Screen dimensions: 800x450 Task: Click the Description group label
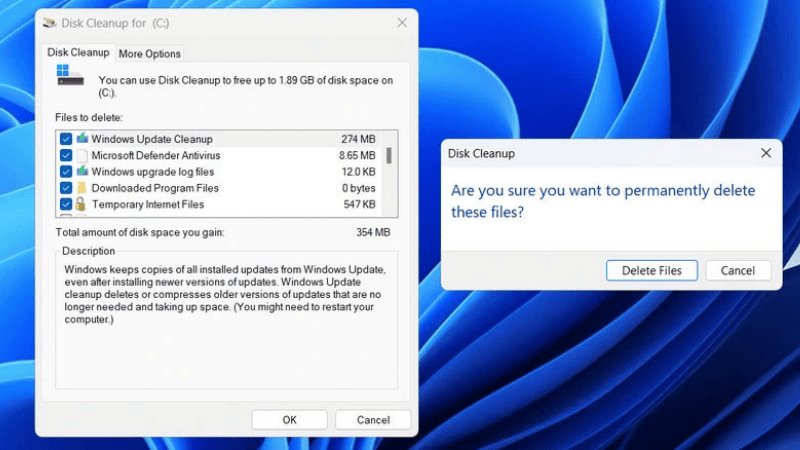[88, 251]
